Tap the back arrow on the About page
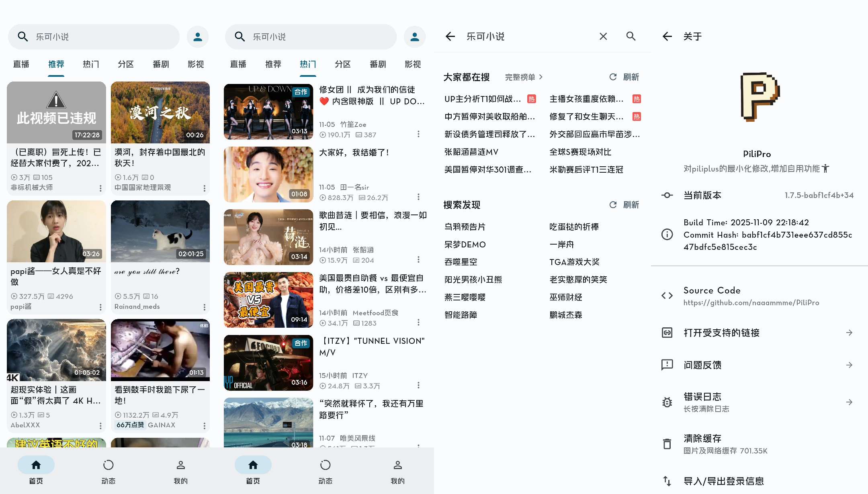Image resolution: width=868 pixels, height=494 pixels. point(667,37)
